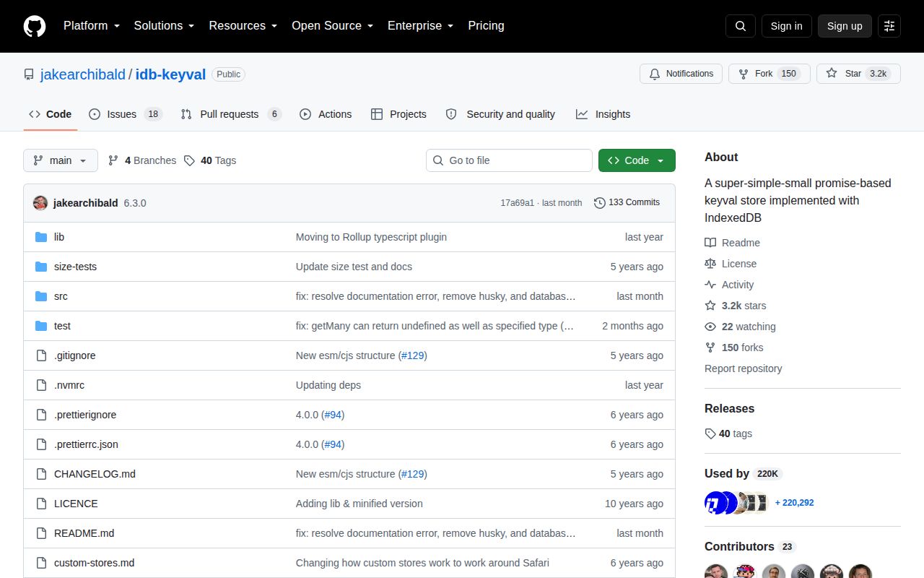Click the pulse icon next to Activity
Screen dimensions: 924x578
pyautogui.click(x=710, y=285)
